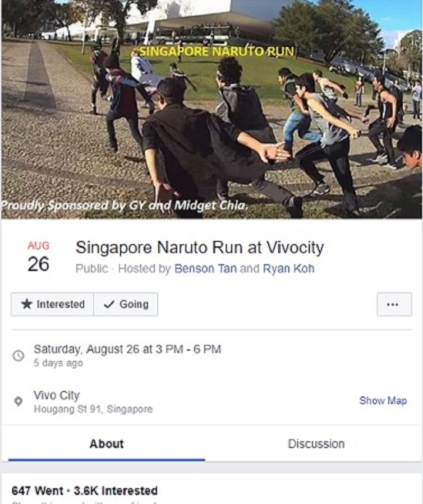The width and height of the screenshot is (423, 504).
Task: Click the Saturday, August 26 date line
Action: 127,349
